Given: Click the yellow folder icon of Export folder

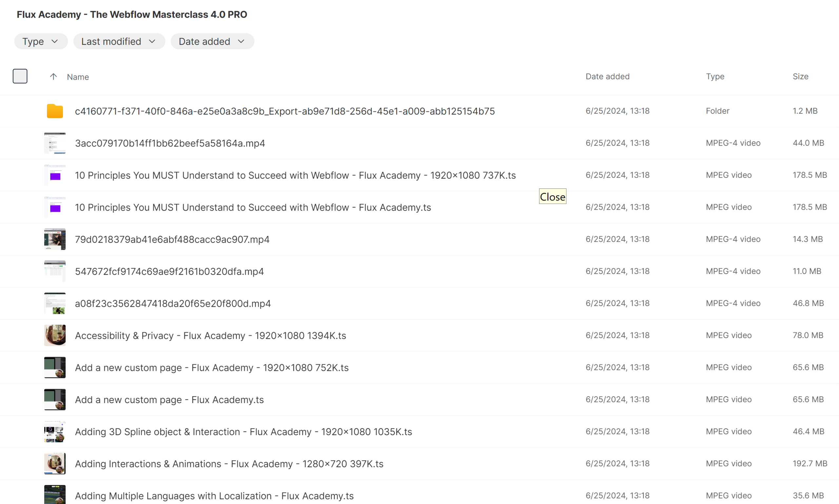Looking at the screenshot, I should (55, 111).
